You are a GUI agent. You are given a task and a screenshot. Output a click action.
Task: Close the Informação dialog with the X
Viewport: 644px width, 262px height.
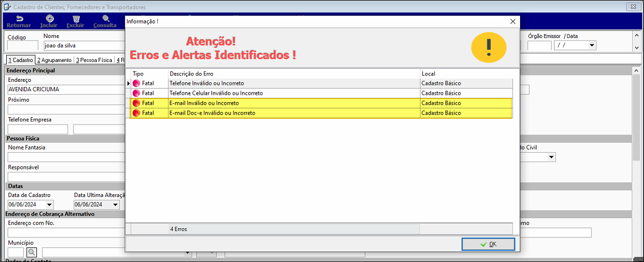coord(513,21)
